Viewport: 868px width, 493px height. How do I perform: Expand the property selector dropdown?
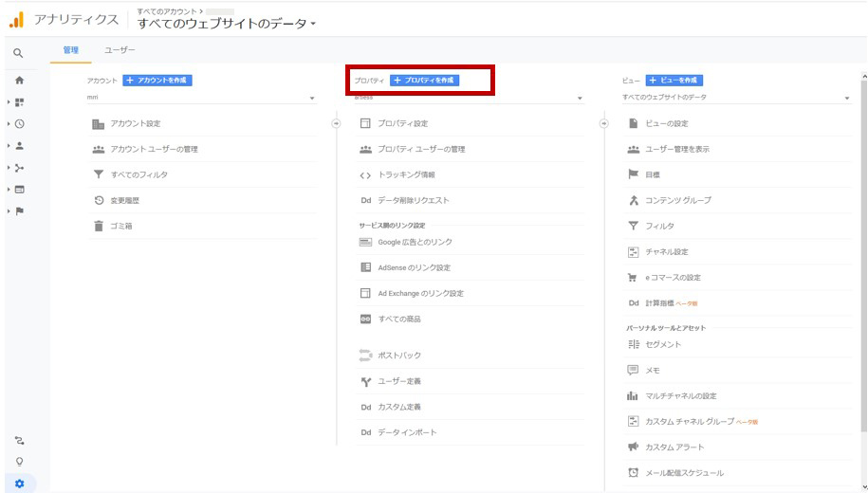[x=580, y=99]
